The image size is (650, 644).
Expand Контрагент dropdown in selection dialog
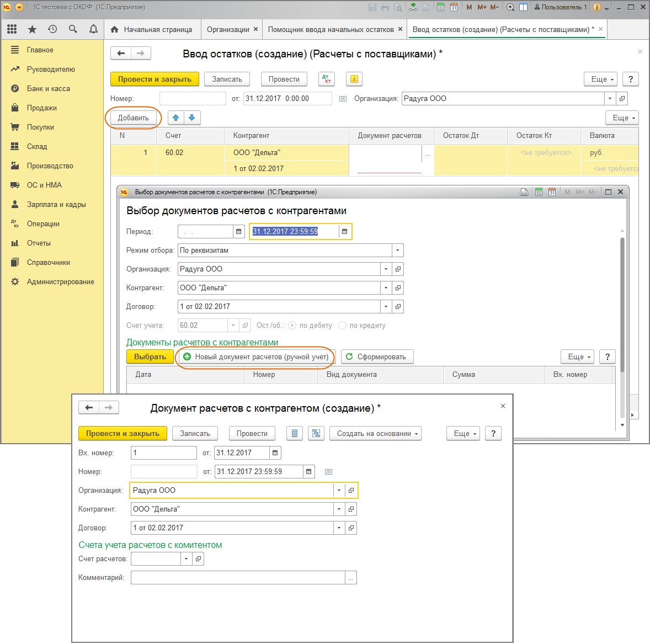pos(386,288)
